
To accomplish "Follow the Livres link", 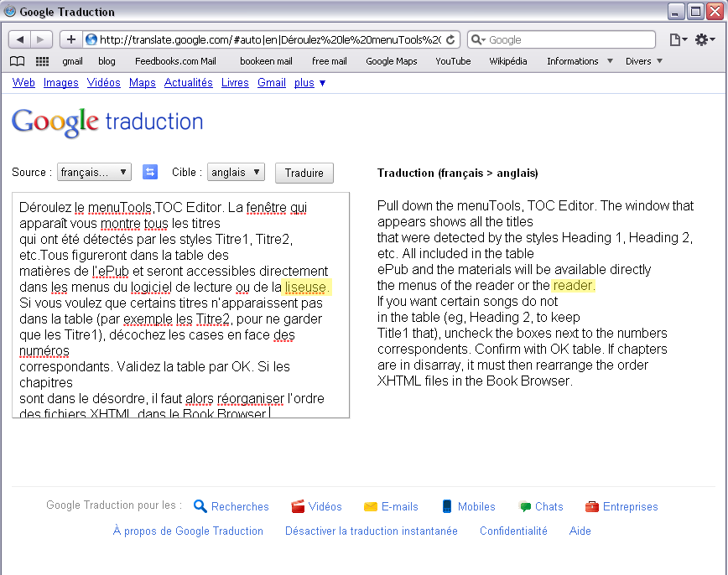I will click(235, 83).
